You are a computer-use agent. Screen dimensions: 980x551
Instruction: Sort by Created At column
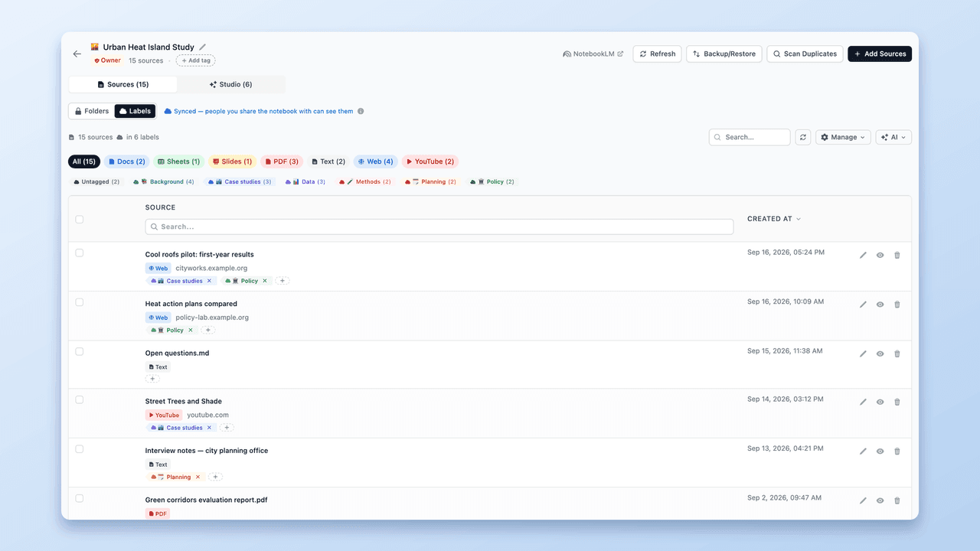774,219
